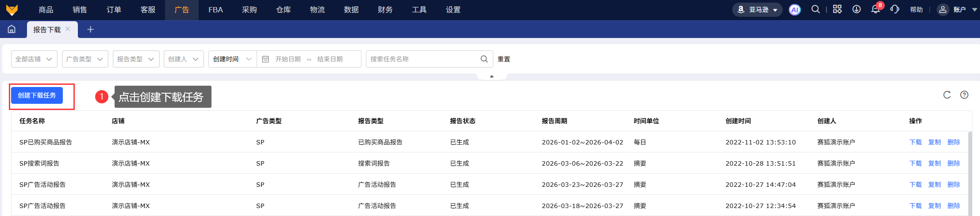Open the download center icon
The width and height of the screenshot is (980, 216).
click(857, 9)
